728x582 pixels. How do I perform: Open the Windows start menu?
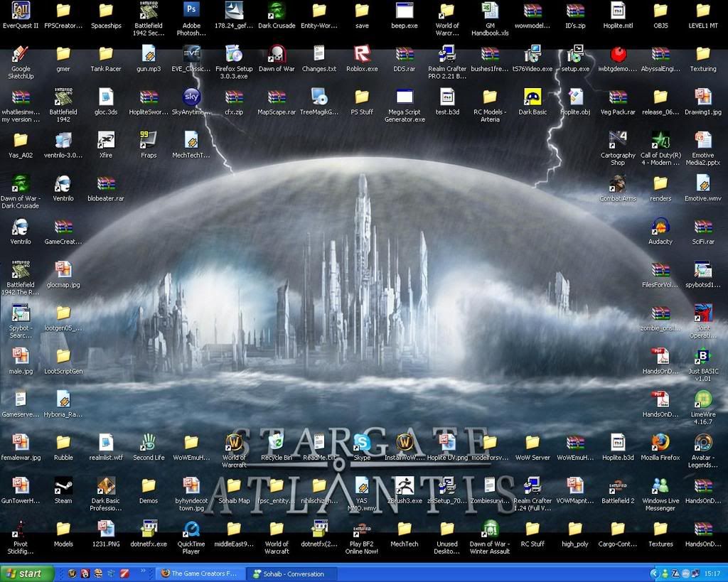pos(28,573)
